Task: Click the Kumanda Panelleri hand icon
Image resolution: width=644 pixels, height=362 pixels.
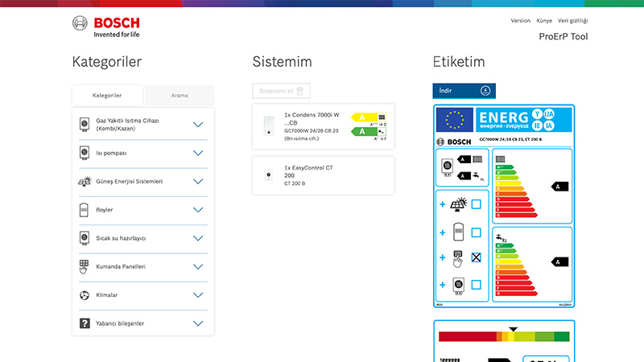Action: [x=84, y=267]
